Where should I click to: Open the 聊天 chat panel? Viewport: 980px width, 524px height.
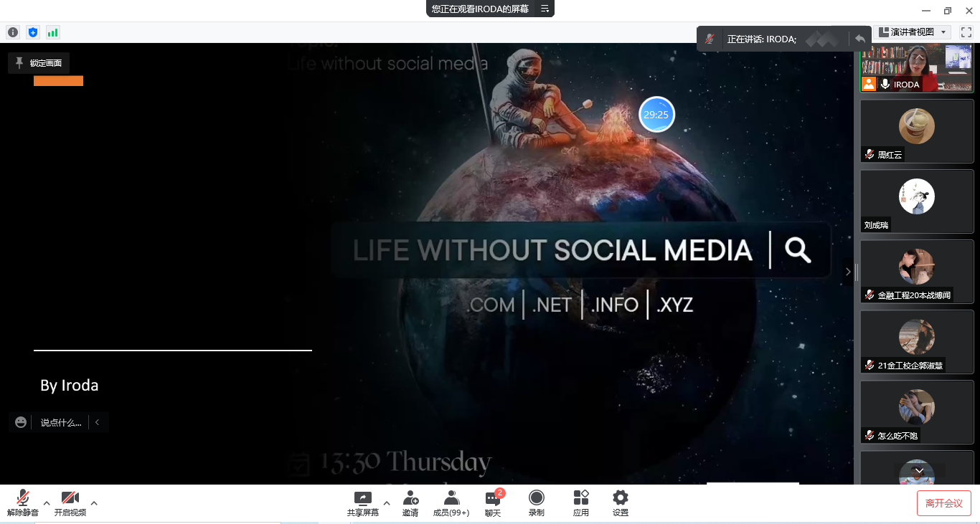pyautogui.click(x=493, y=502)
